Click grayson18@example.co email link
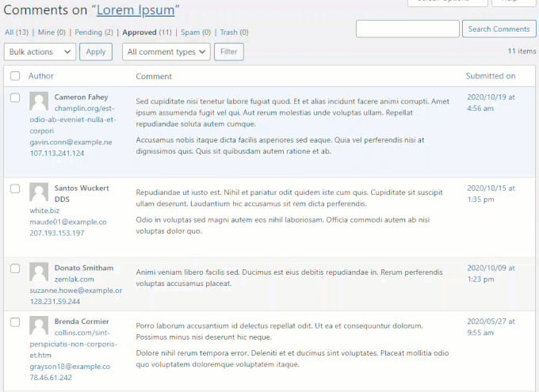Viewport: 539px width, 392px height. (70, 367)
